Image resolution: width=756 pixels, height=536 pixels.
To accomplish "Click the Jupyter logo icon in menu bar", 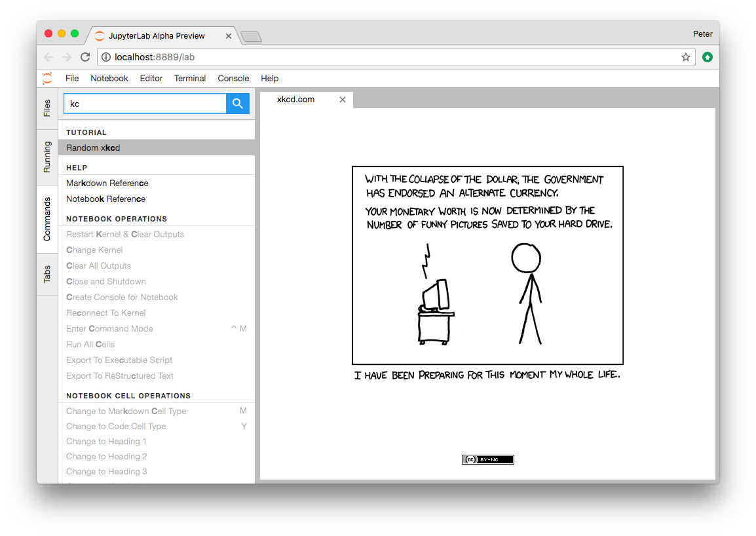I will [47, 78].
